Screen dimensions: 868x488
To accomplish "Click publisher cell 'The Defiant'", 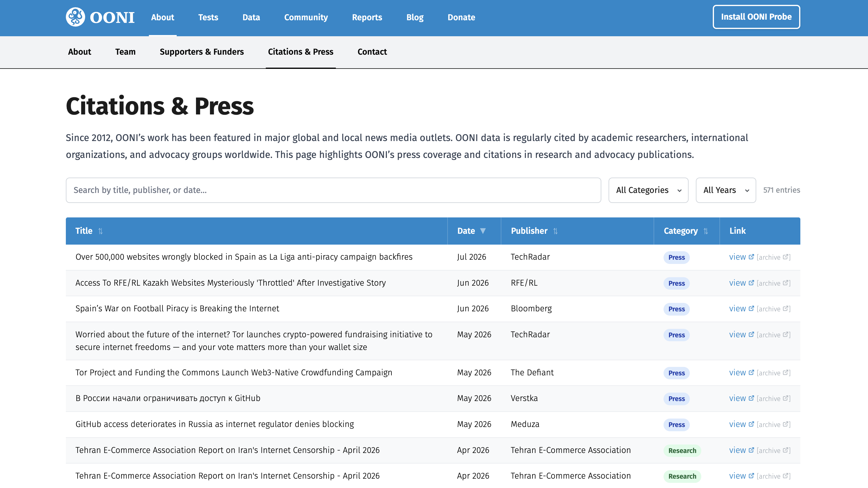I will coord(532,372).
